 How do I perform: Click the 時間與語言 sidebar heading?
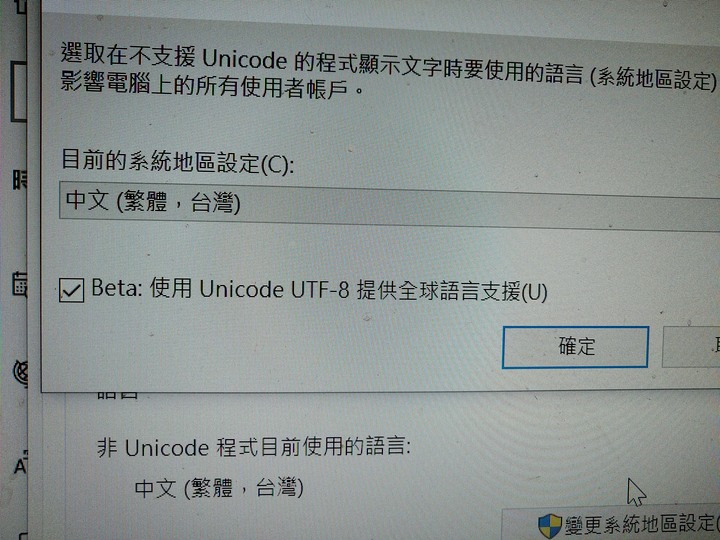20,180
